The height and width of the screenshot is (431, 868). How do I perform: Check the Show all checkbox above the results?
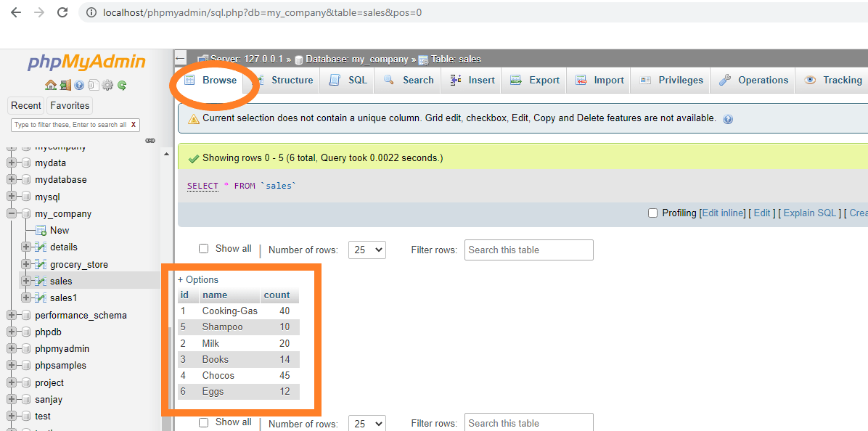204,248
